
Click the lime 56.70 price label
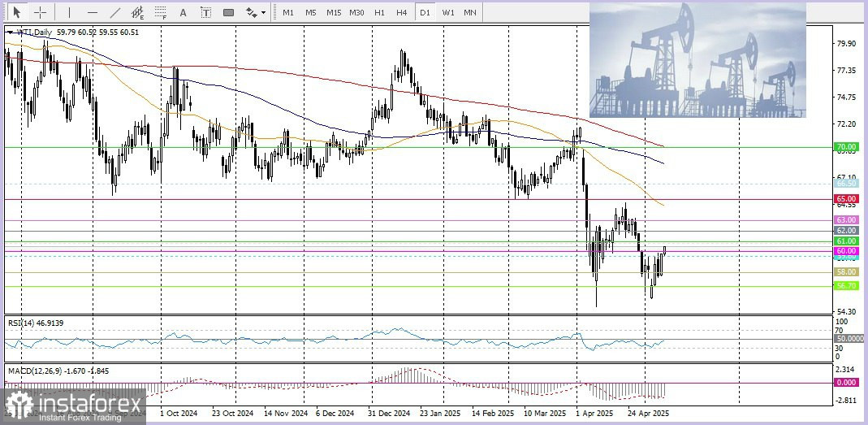(x=847, y=286)
